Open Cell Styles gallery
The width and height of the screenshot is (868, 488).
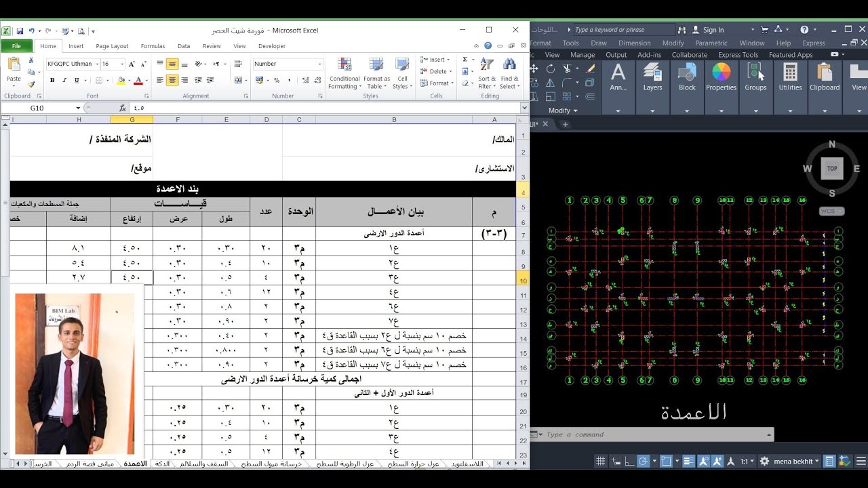tap(402, 73)
